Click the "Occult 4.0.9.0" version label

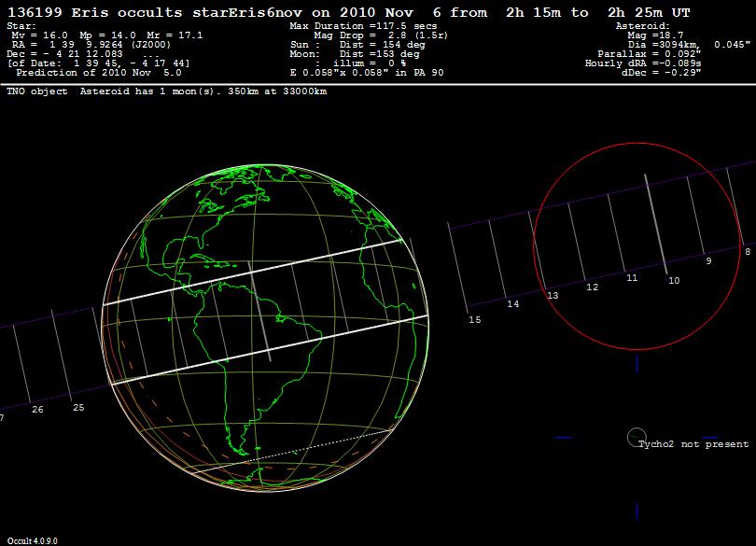33,541
